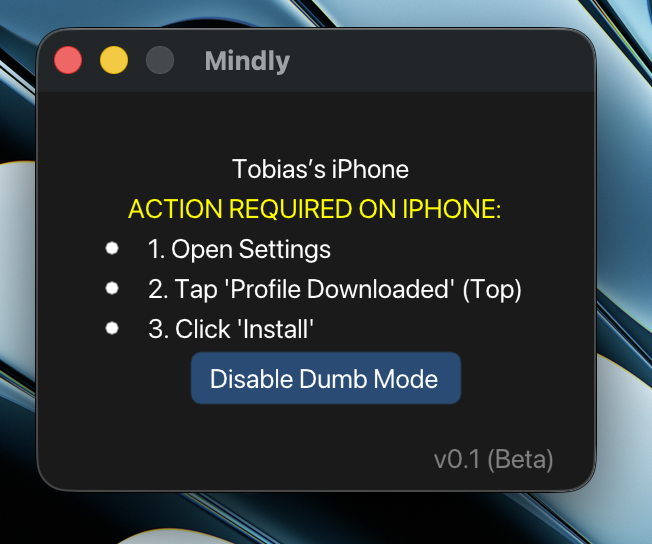Image resolution: width=652 pixels, height=544 pixels.
Task: Click the bullet beside Profile Downloaded step
Action: [x=112, y=288]
